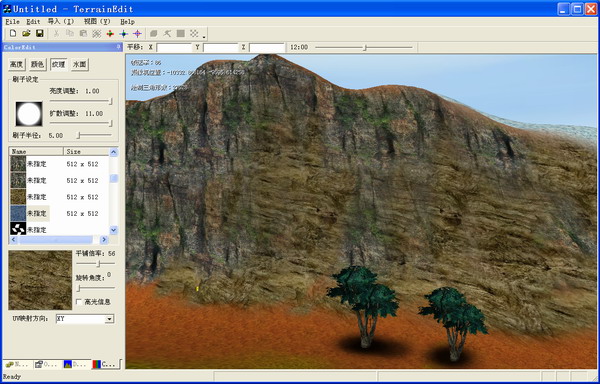Click the Size column header
The width and height of the screenshot is (600, 384).
(x=86, y=151)
